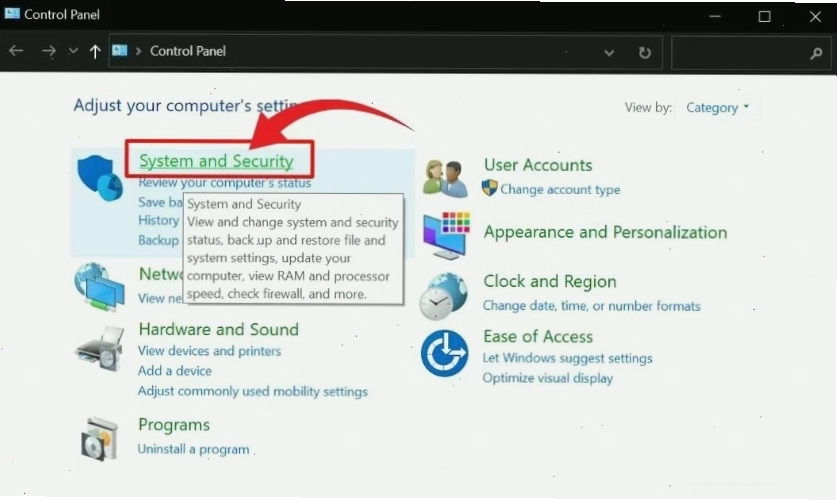This screenshot has width=837, height=500.
Task: Click Uninstall a program link
Action: point(193,449)
